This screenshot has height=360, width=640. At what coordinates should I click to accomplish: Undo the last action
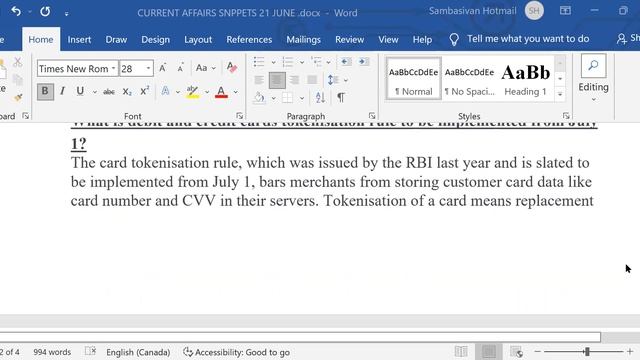[16, 11]
